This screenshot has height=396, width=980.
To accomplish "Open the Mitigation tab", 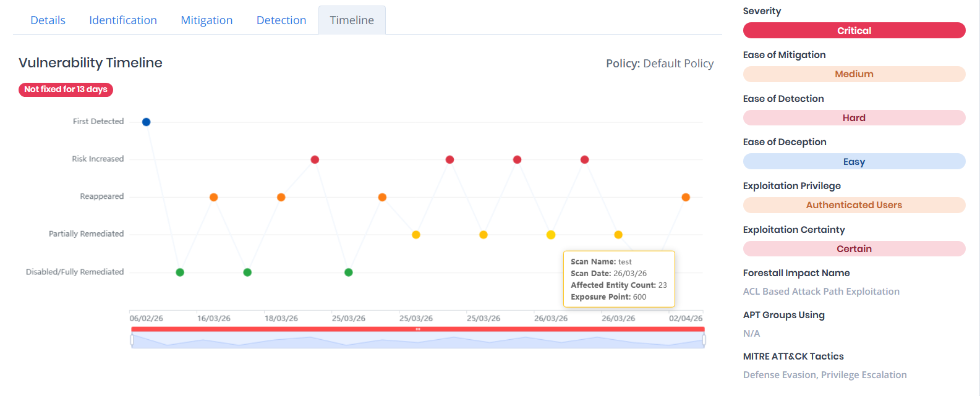I will click(207, 20).
